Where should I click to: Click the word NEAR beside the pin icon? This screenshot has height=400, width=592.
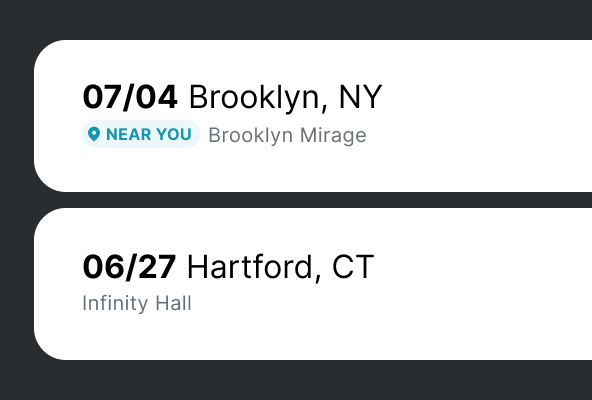[x=129, y=134]
